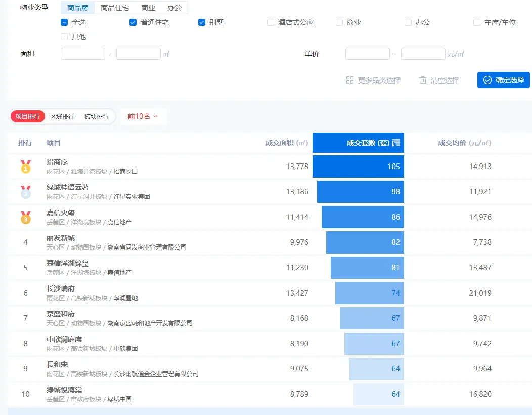This screenshot has width=532, height=415.
Task: Uncheck the 普通住宅 checkbox
Action: click(x=133, y=22)
